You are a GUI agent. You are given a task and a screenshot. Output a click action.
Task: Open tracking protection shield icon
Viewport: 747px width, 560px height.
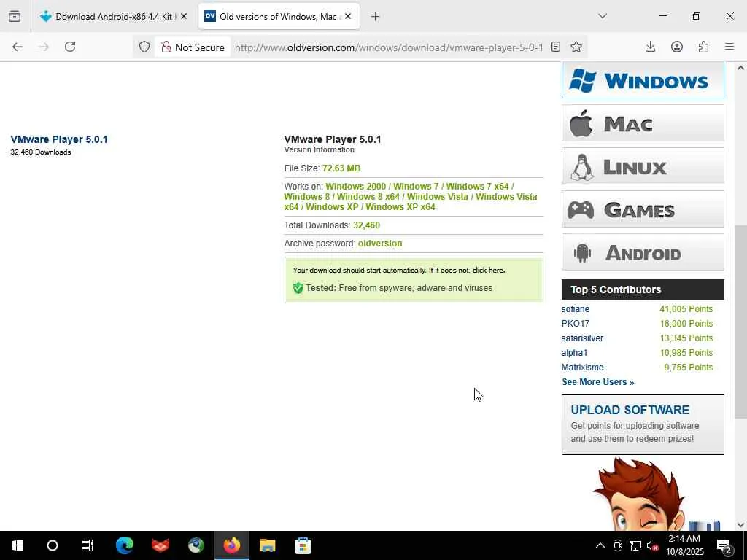[144, 47]
